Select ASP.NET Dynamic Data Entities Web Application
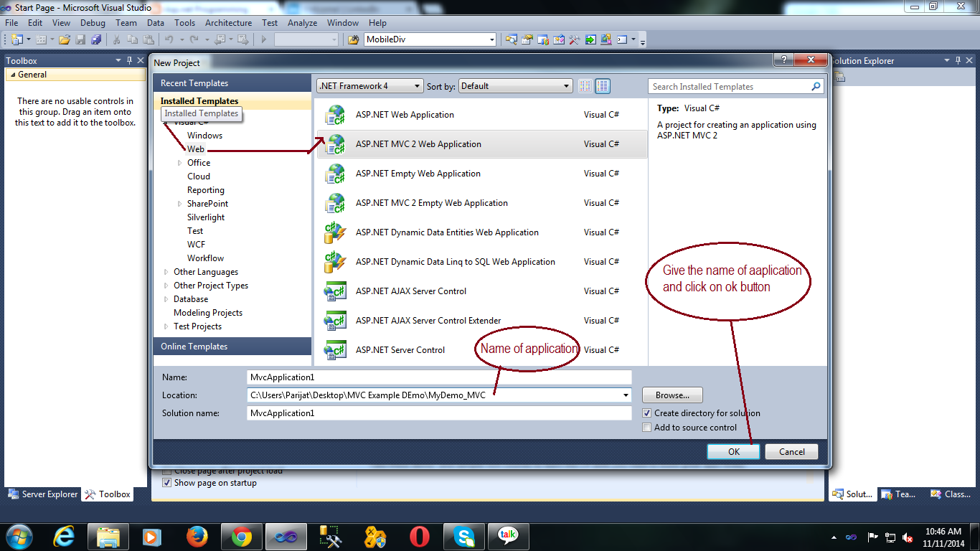980x551 pixels. point(482,232)
